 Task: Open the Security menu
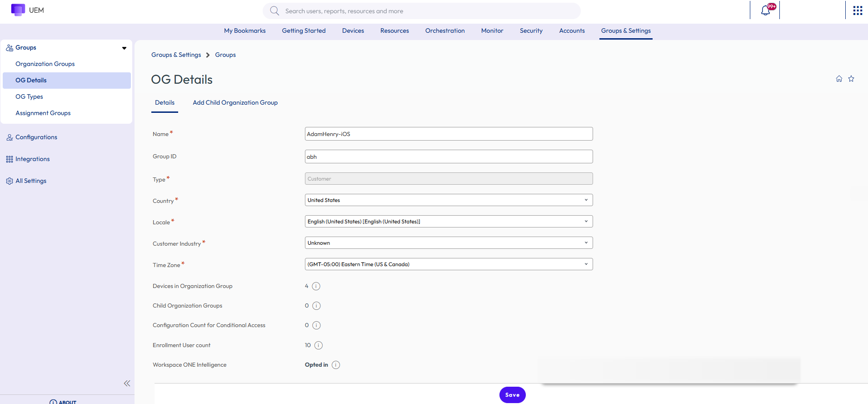click(x=531, y=31)
